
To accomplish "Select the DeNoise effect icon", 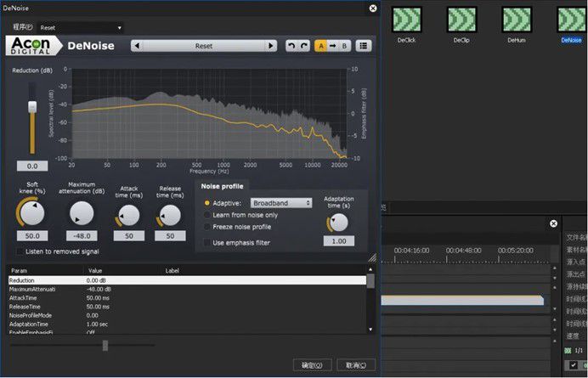I will [x=572, y=20].
